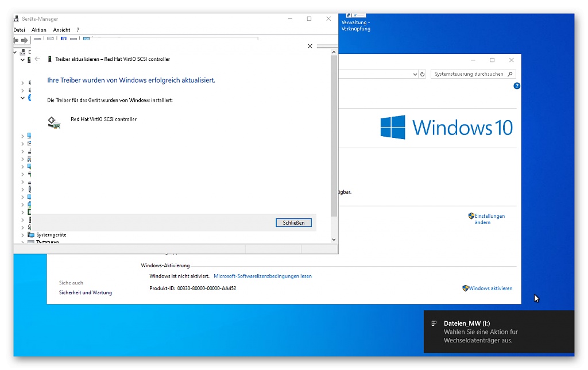The height and width of the screenshot is (370, 588).
Task: Open the Ansicht menu in Geräte-Manager
Action: pyautogui.click(x=61, y=30)
